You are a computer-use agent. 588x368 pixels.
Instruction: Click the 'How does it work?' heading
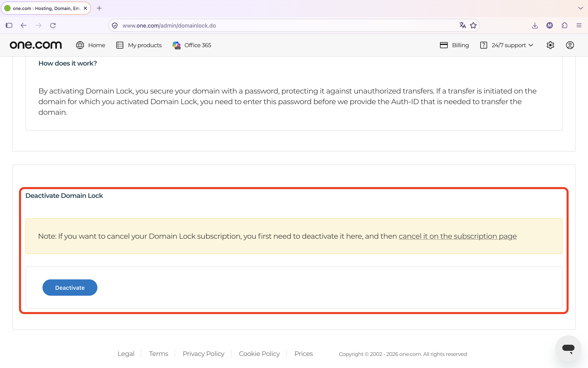68,63
